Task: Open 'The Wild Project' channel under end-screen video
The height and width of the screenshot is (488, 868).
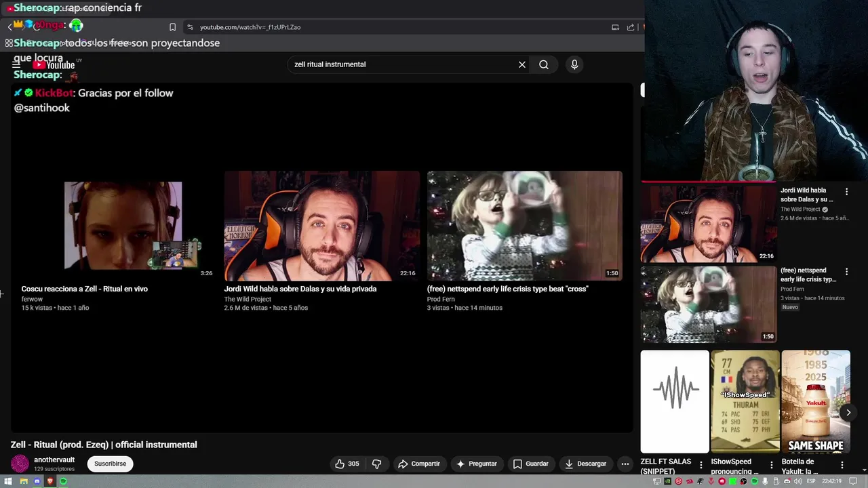Action: coord(248,299)
